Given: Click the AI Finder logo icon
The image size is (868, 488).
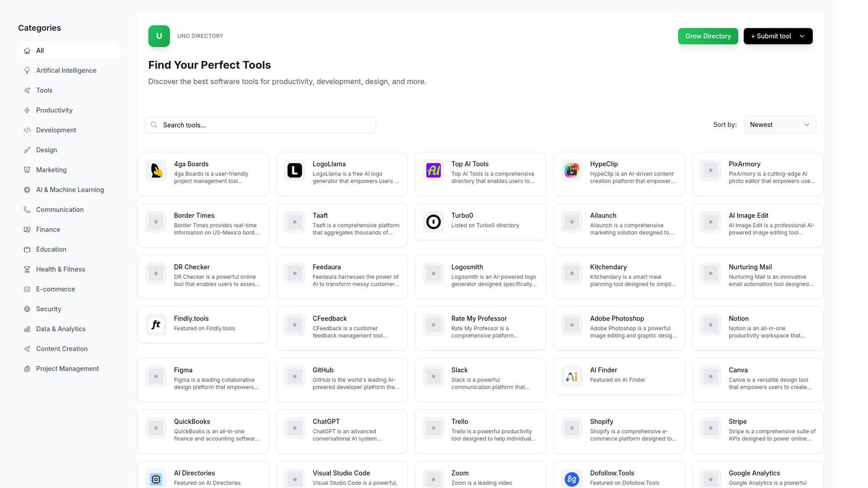Looking at the screenshot, I should (572, 376).
